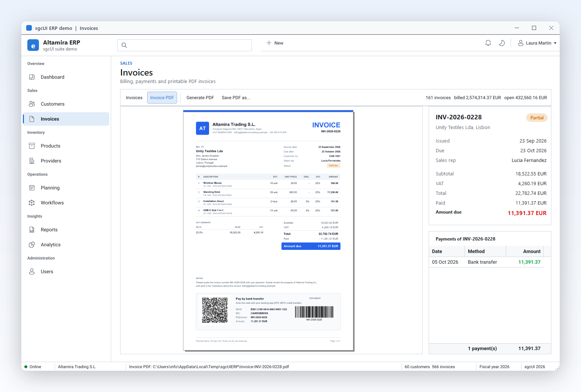The height and width of the screenshot is (392, 581).
Task: Open Dashboard from the sidebar
Action: [x=66, y=77]
